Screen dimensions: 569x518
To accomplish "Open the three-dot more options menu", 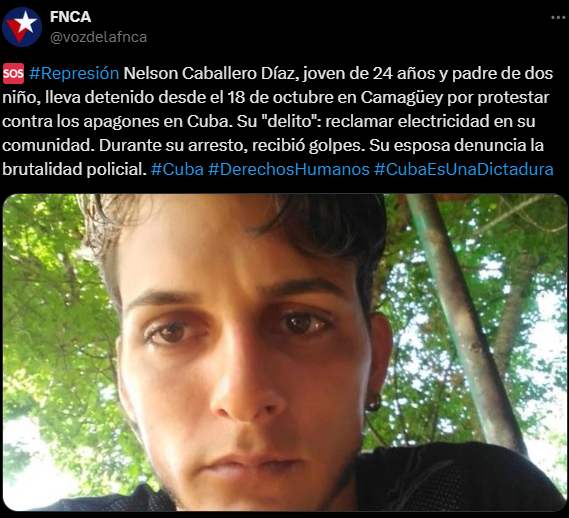I will pyautogui.click(x=558, y=17).
